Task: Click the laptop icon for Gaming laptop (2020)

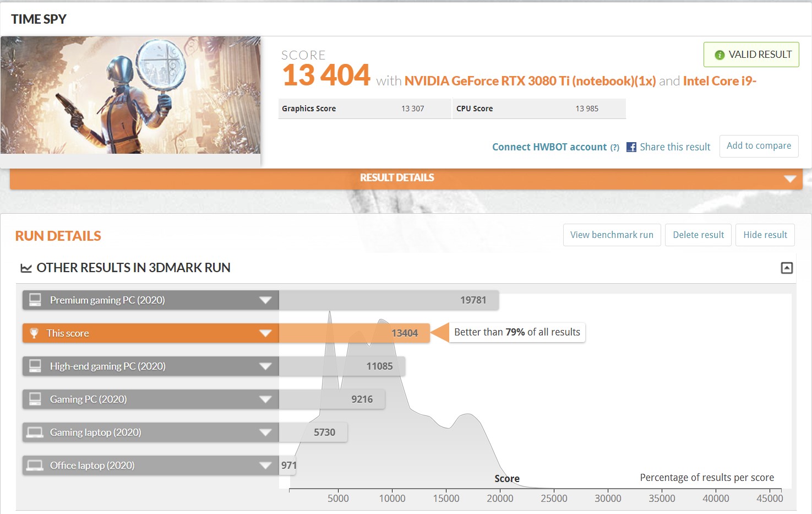Action: tap(35, 432)
